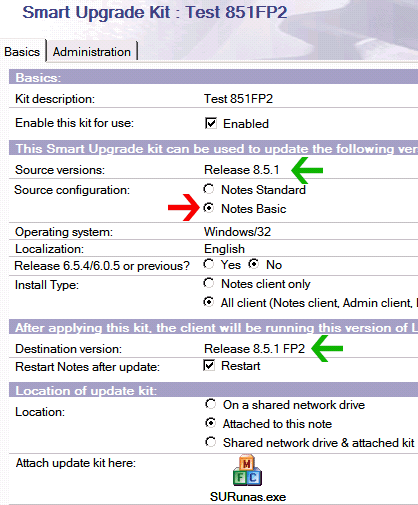Click the Destination version label
The width and height of the screenshot is (418, 505).
click(69, 349)
